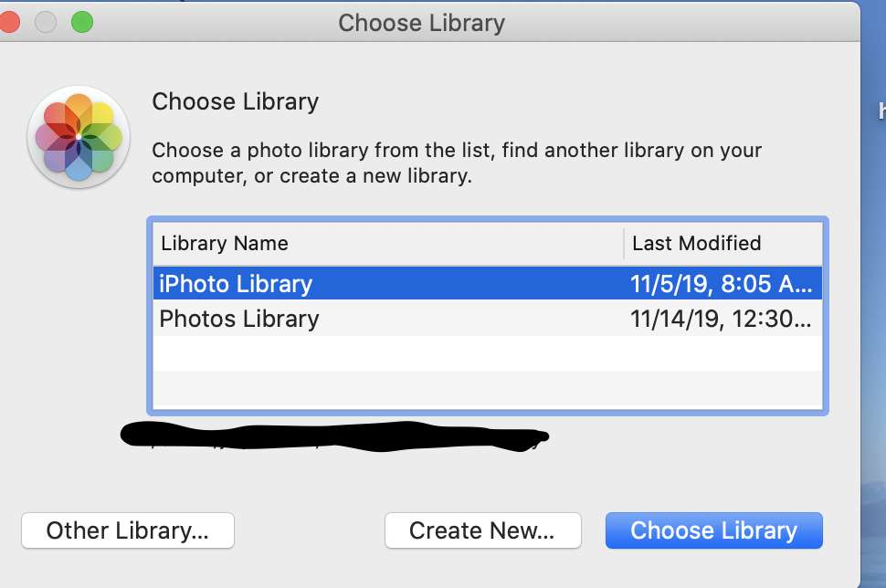Click the Photos app flower icon
Screen dimensions: 886x588
pyautogui.click(x=79, y=137)
